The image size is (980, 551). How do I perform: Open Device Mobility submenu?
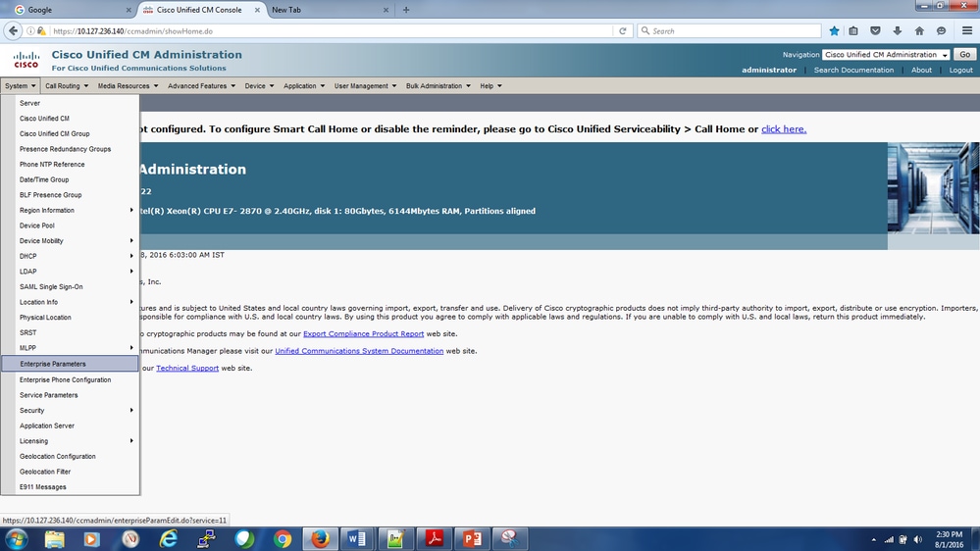70,241
